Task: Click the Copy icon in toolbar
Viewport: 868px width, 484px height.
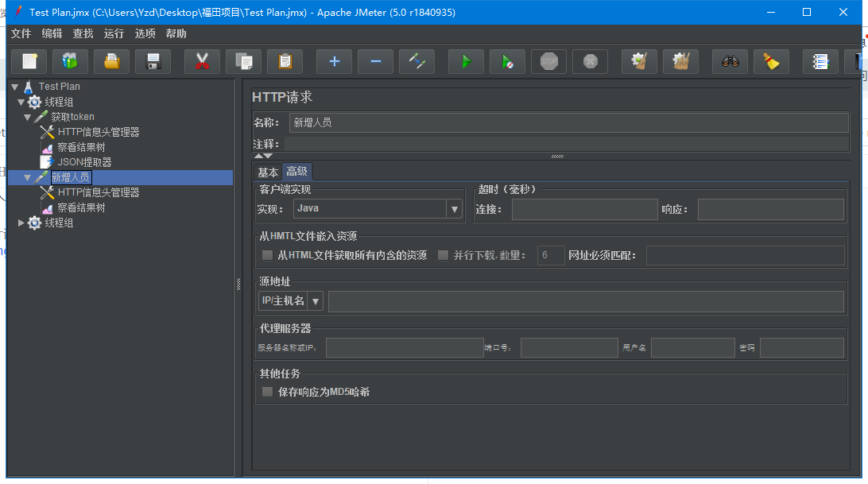Action: 243,61
